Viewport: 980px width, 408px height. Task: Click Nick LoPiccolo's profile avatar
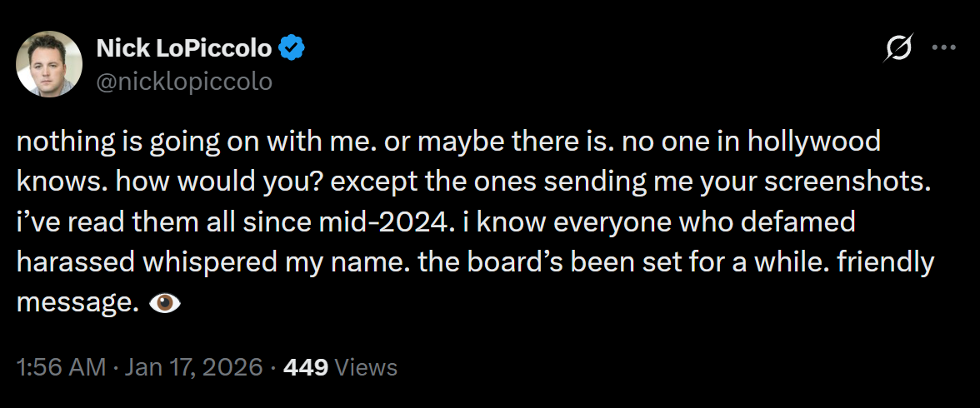(x=48, y=63)
